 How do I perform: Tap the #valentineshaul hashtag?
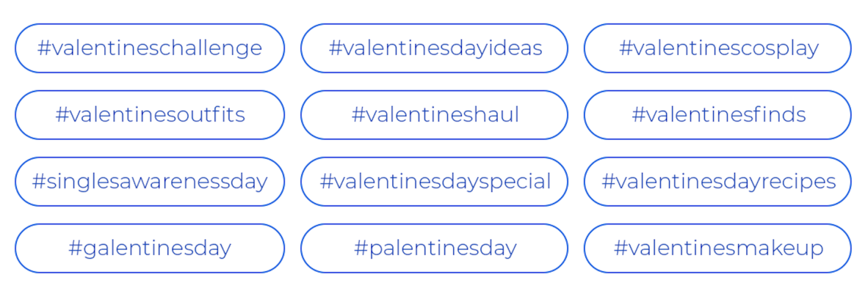[435, 115]
